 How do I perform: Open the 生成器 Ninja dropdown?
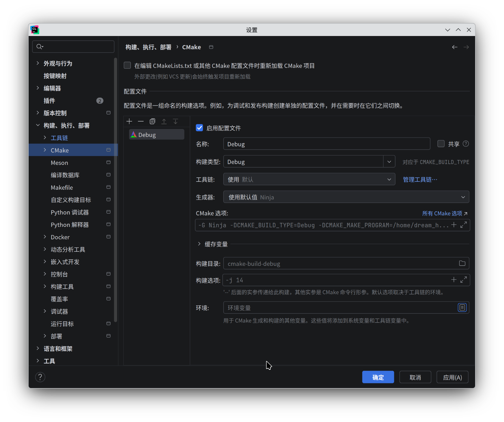click(x=346, y=197)
